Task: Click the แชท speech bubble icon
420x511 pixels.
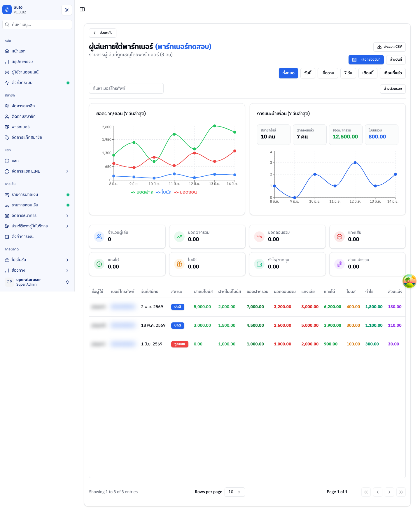Action: 7,161
